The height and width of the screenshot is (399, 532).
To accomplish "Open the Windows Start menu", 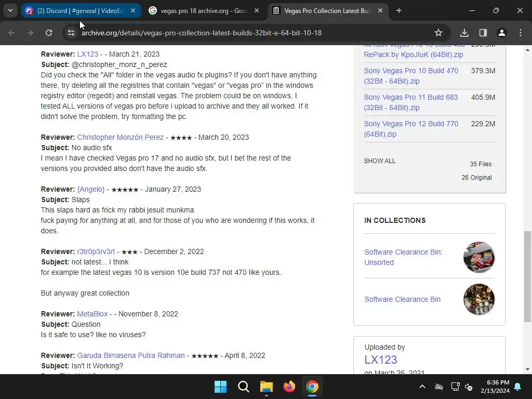I will pyautogui.click(x=220, y=387).
